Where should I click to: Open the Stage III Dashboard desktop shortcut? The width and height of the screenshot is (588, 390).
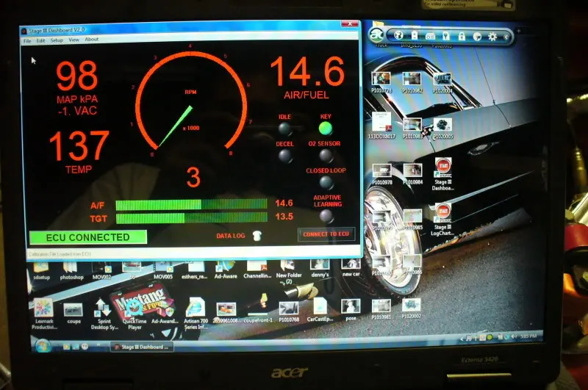[x=443, y=174]
